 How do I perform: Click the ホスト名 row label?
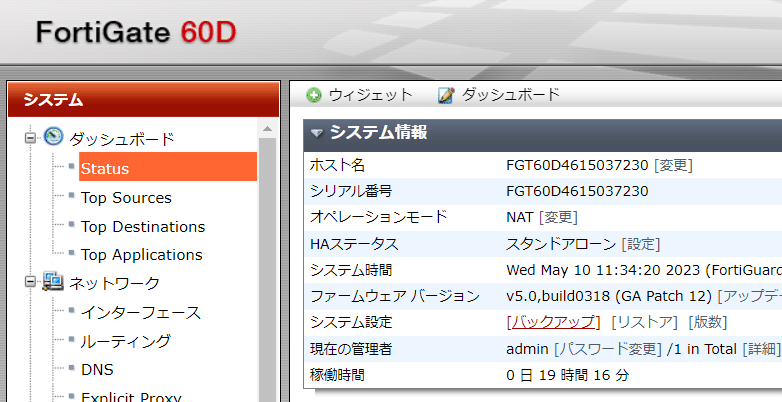pos(337,165)
